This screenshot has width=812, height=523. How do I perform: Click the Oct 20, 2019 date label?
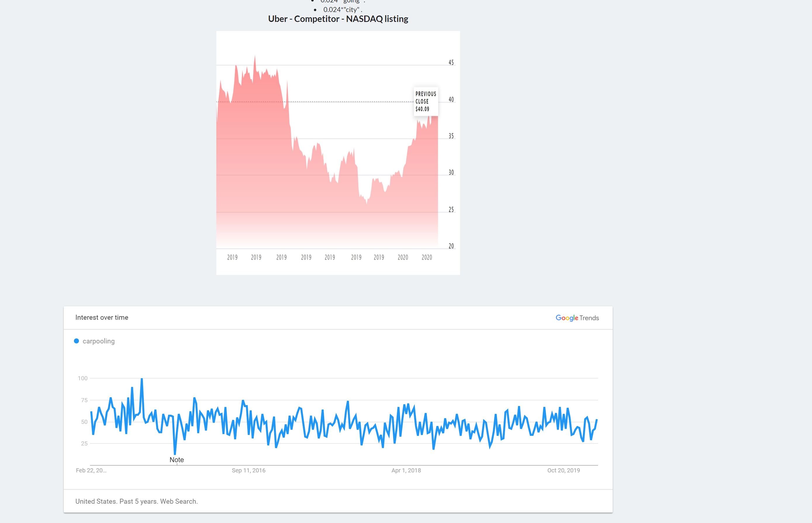(x=563, y=470)
